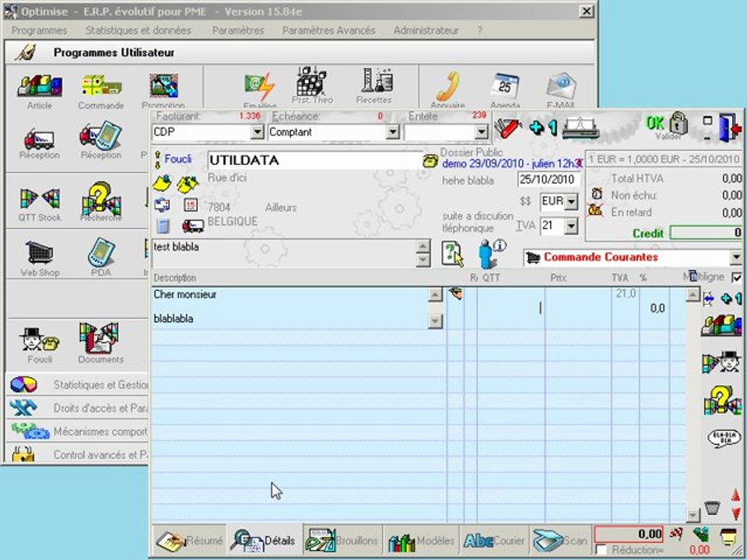Open Mécanismes comportementaux section
The height and width of the screenshot is (560, 747).
tap(77, 432)
